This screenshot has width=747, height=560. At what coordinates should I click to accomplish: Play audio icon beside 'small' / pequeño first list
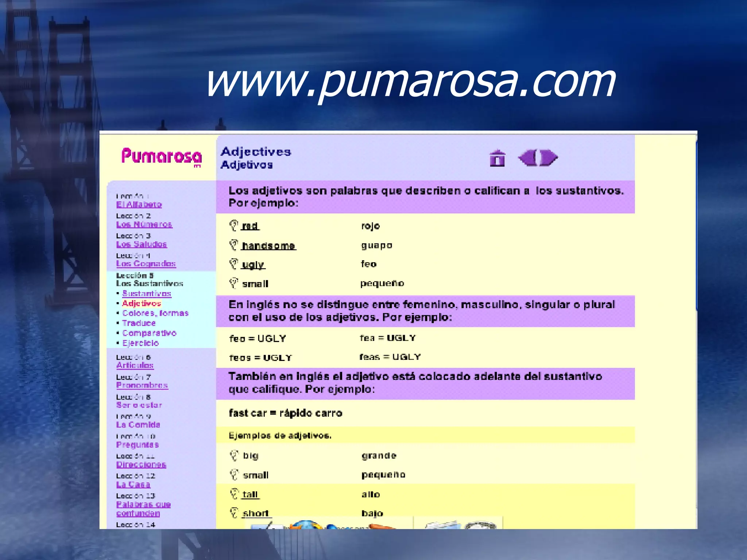[x=234, y=283]
